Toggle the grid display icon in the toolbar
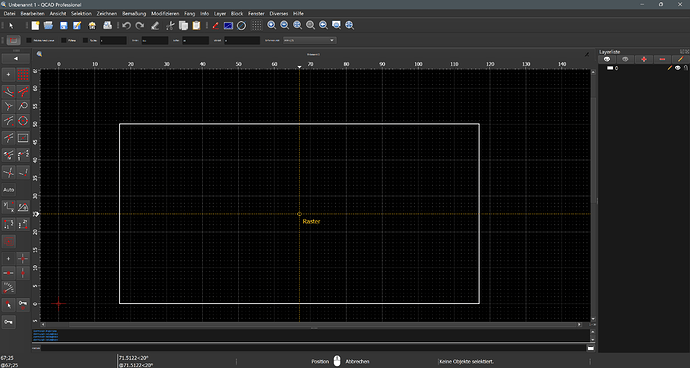 point(257,26)
